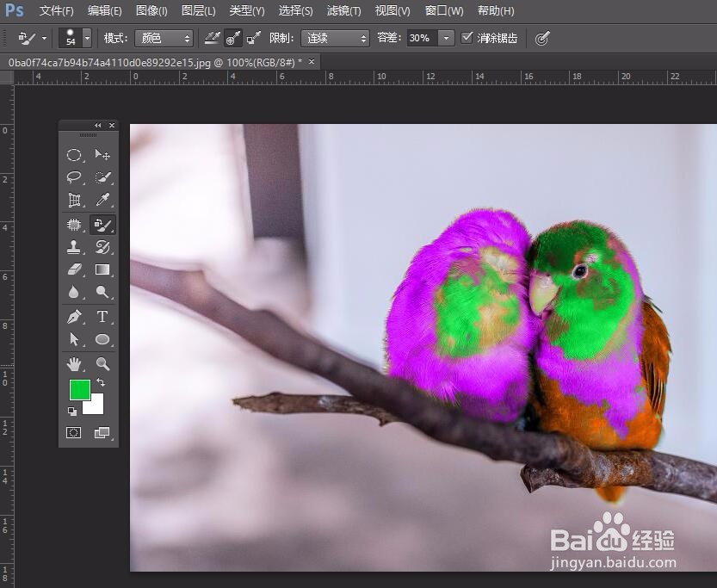Select the Clone Stamp tool

click(74, 247)
